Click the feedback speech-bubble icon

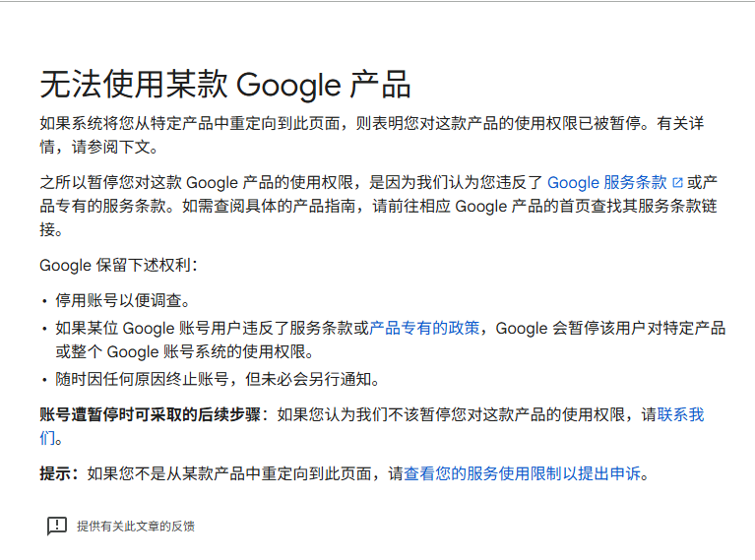coord(57,526)
